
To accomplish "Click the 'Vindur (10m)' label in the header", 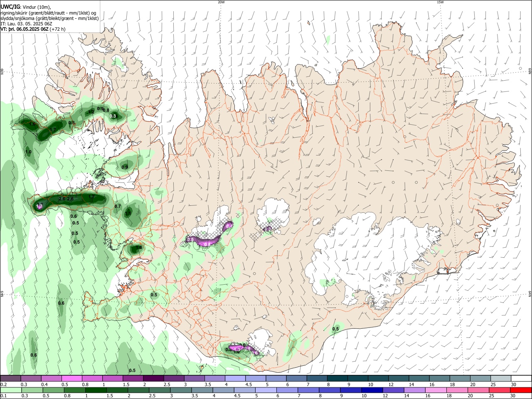I will pos(36,7).
